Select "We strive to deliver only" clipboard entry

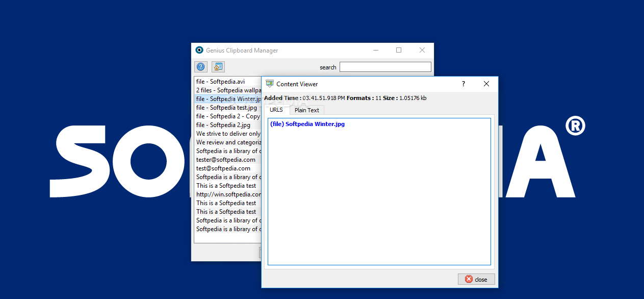click(x=228, y=134)
